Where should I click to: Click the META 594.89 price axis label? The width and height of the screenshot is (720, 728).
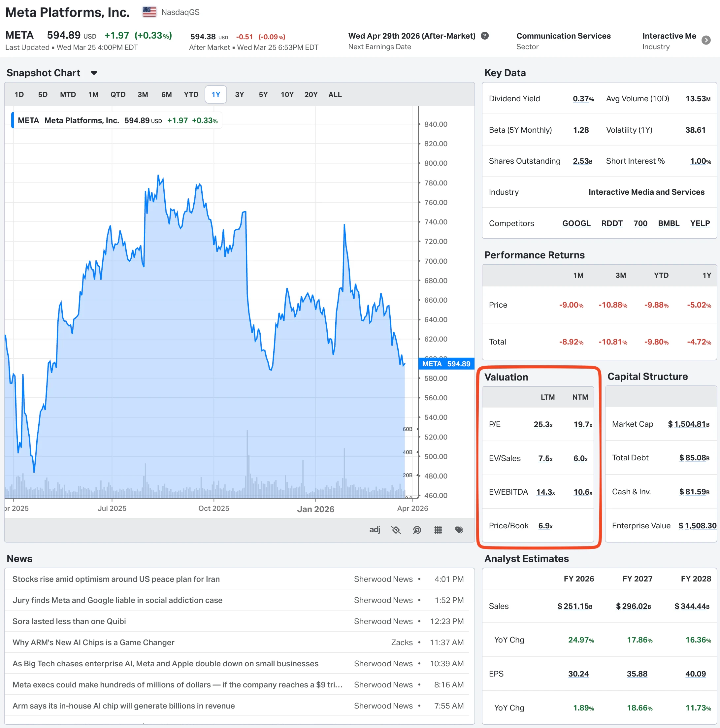pos(446,364)
